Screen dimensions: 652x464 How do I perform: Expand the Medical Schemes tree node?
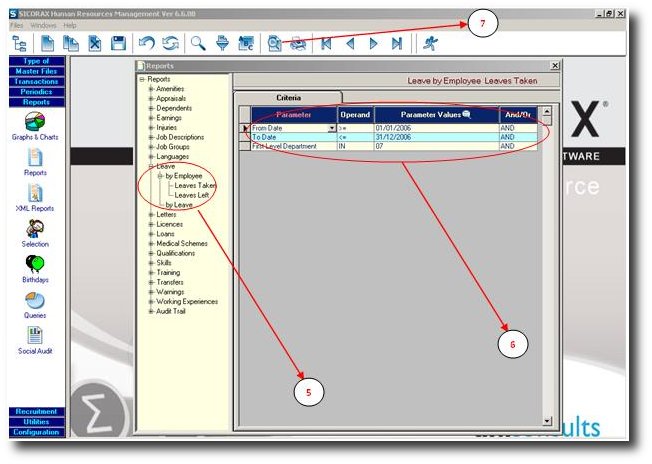[151, 244]
